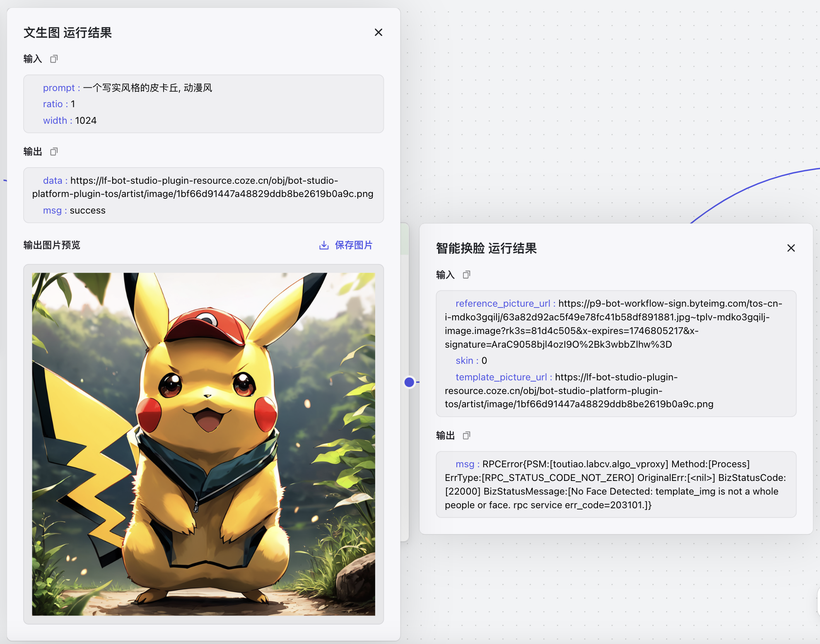This screenshot has width=820, height=644.
Task: Click the data output URL in 文生图
Action: click(203, 187)
